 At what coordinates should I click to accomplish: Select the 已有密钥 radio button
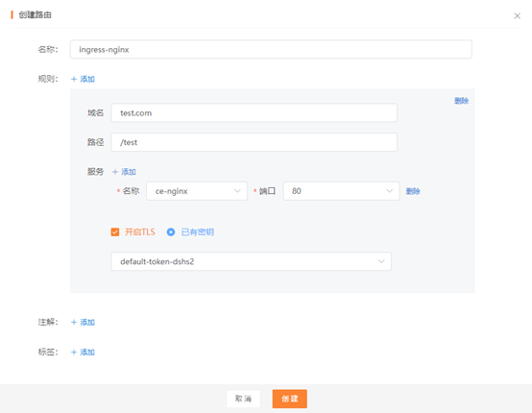(x=171, y=232)
